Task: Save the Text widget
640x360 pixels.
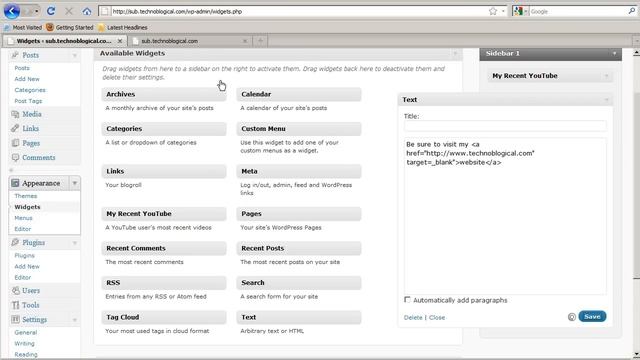Action: (x=592, y=316)
